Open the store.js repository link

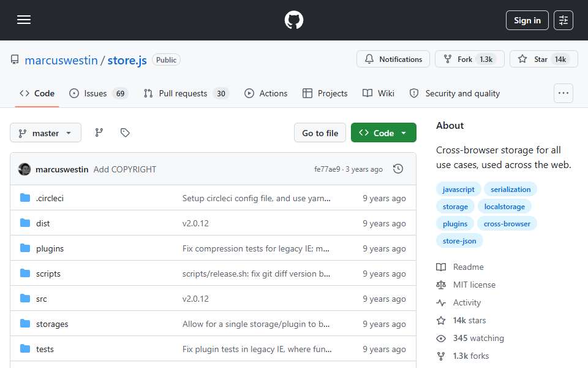(x=127, y=60)
